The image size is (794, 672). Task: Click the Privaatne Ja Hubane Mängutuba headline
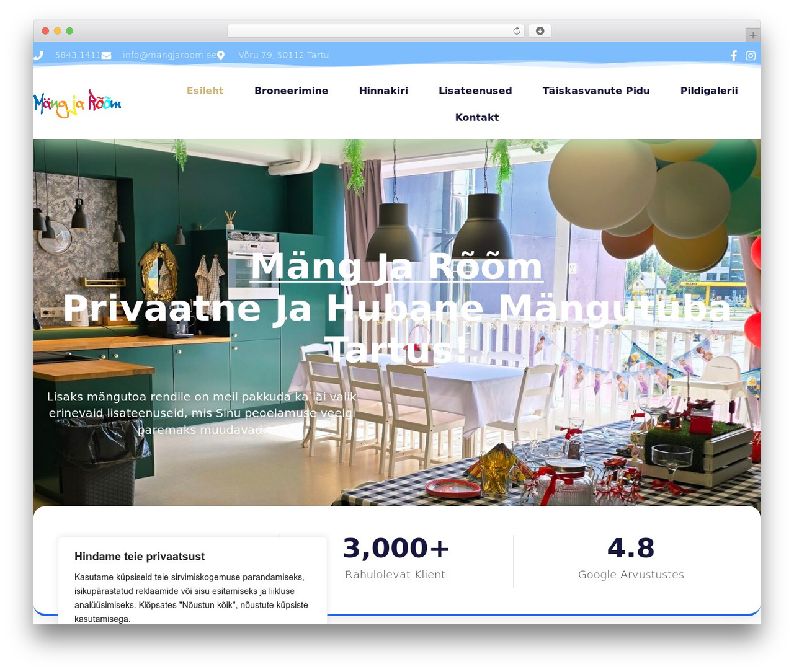coord(397,329)
